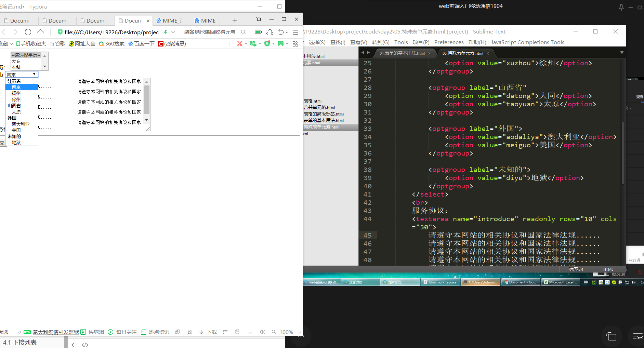Image resolution: width=644 pixels, height=348 pixels.
Task: Click the Sublime Text editor vertical scrollbar
Action: point(623,153)
